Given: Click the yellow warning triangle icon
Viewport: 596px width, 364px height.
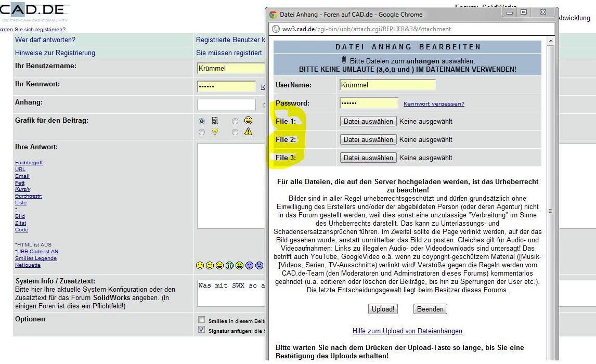Looking at the screenshot, I should [x=248, y=132].
